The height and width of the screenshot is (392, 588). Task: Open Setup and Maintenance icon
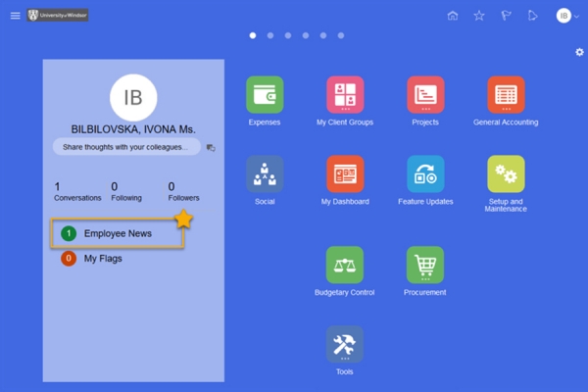point(506,173)
